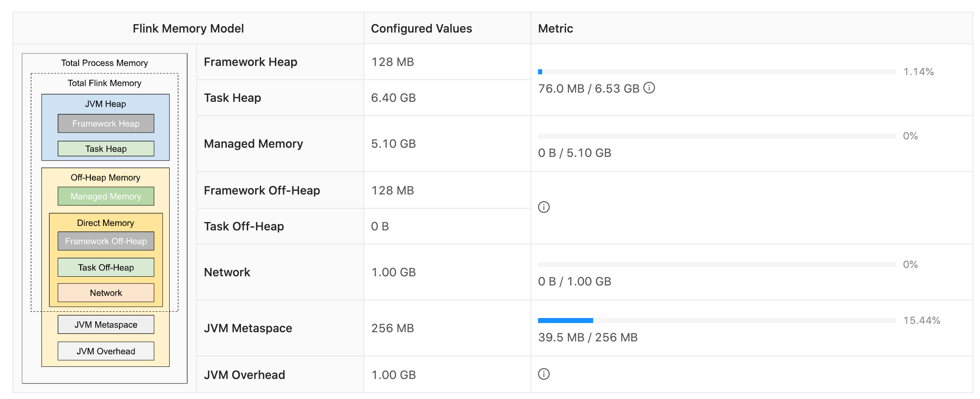Click the Managed Memory 0% progress bar
Screen dimensions: 980x399
tap(717, 136)
